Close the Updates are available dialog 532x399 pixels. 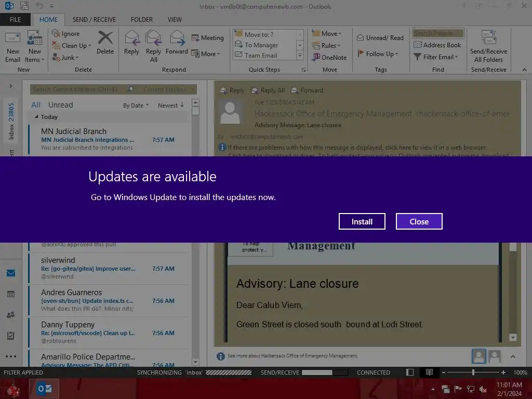[419, 221]
